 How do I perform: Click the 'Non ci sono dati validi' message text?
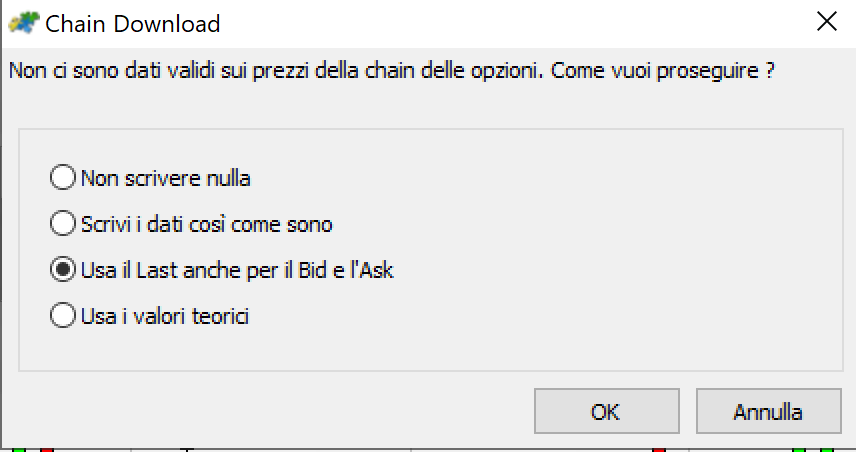tap(112, 71)
